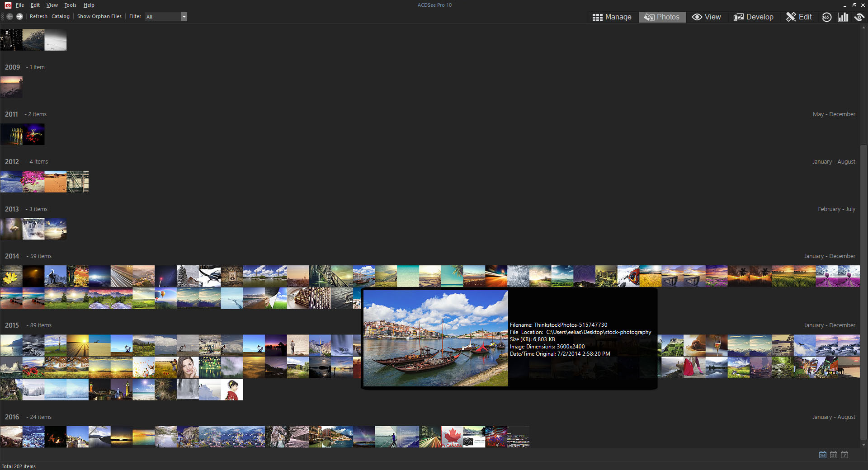
Task: Click the Refresh button
Action: pos(38,16)
